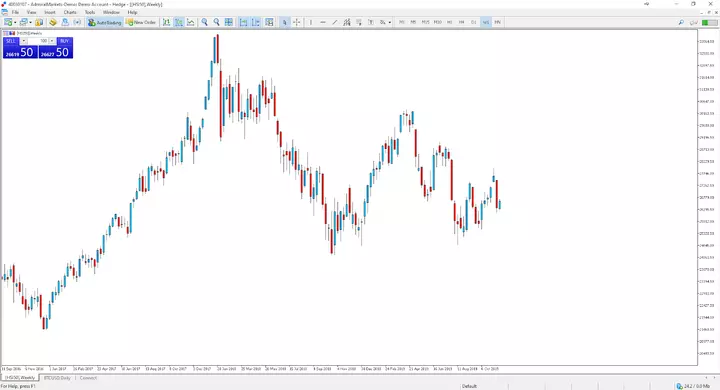Open the Tools menu
The image size is (720, 390).
point(90,12)
